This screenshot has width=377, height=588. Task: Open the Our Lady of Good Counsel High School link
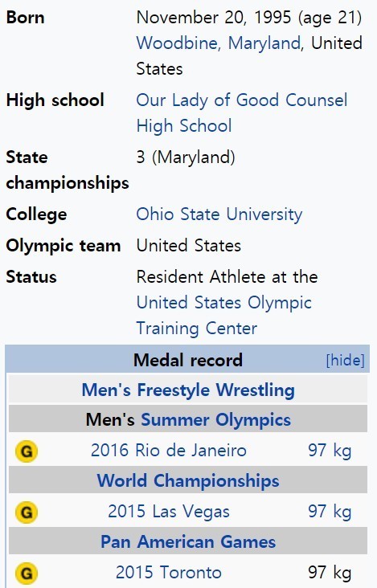click(x=242, y=113)
